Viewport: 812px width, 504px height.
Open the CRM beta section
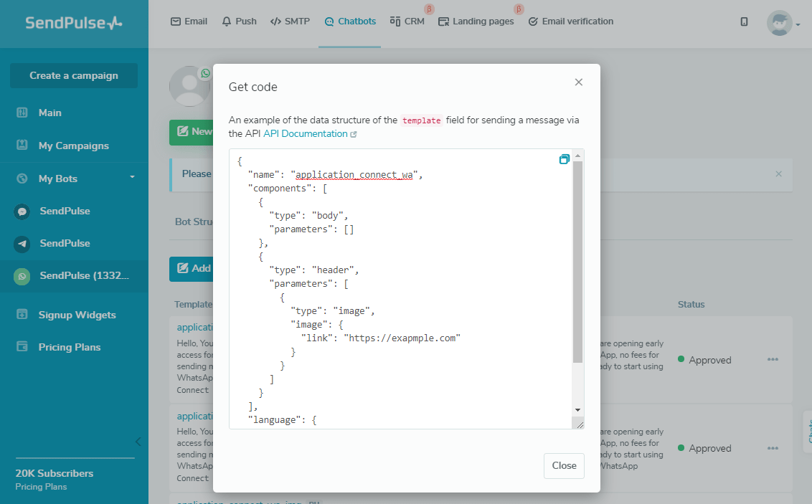click(407, 22)
